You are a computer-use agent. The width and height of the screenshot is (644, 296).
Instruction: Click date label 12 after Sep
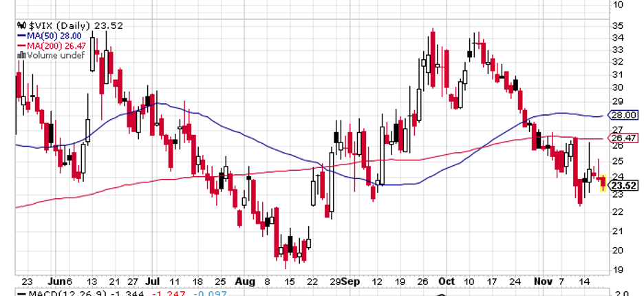pos(378,282)
